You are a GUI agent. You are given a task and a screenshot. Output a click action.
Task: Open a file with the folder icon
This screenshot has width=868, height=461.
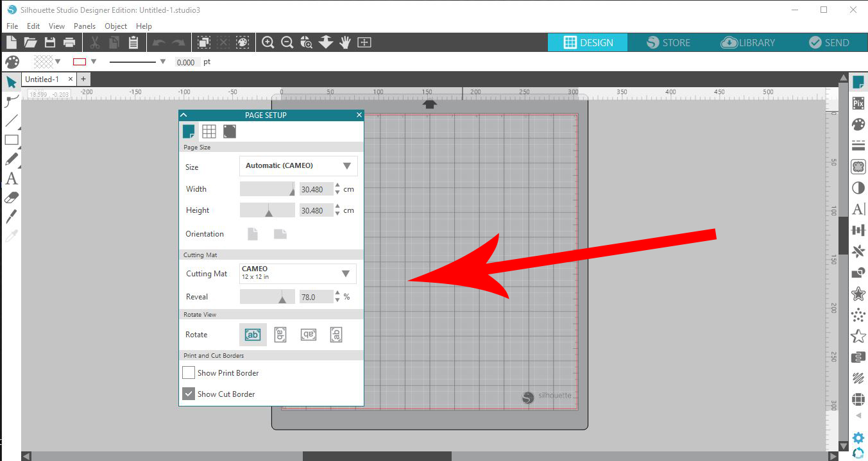[30, 42]
